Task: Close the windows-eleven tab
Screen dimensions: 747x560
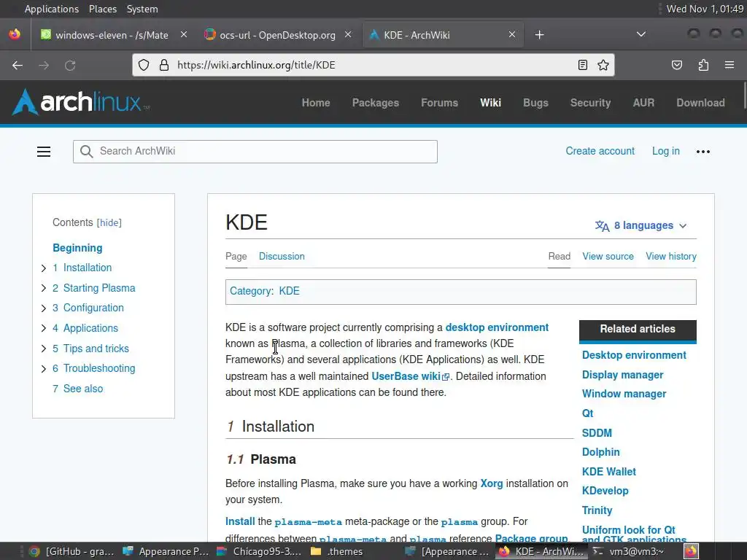Action: pyautogui.click(x=183, y=35)
